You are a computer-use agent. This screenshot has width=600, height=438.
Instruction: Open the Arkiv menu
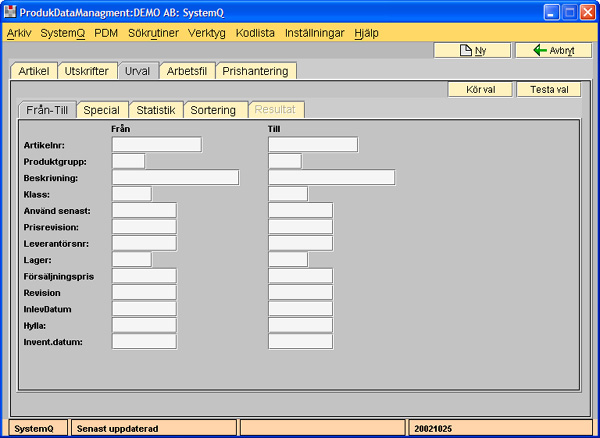tap(19, 33)
